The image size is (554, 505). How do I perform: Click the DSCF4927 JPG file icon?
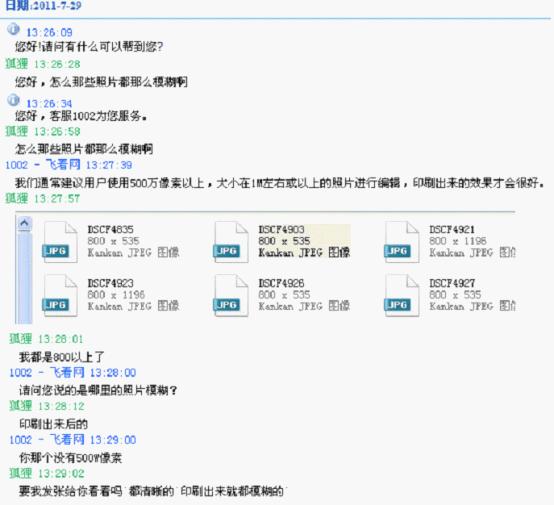click(402, 296)
